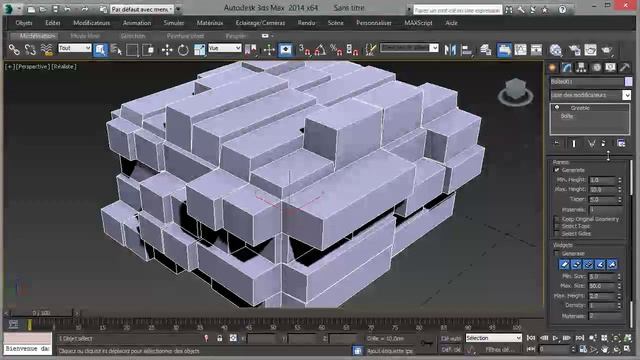Viewport: 640px width, 360px height.
Task: Open the Vue reference coordinate dropdown
Action: click(225, 48)
